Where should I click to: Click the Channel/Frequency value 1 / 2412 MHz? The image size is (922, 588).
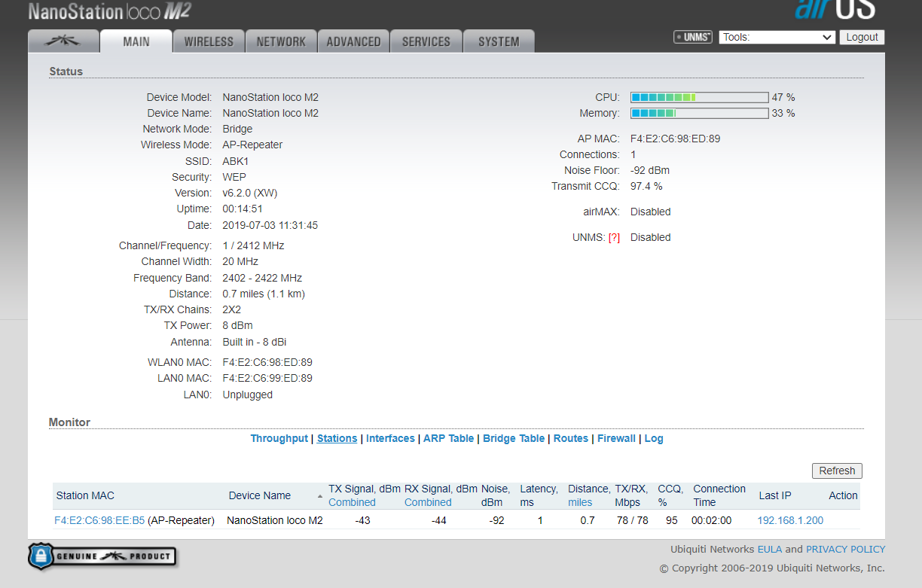pyautogui.click(x=253, y=245)
